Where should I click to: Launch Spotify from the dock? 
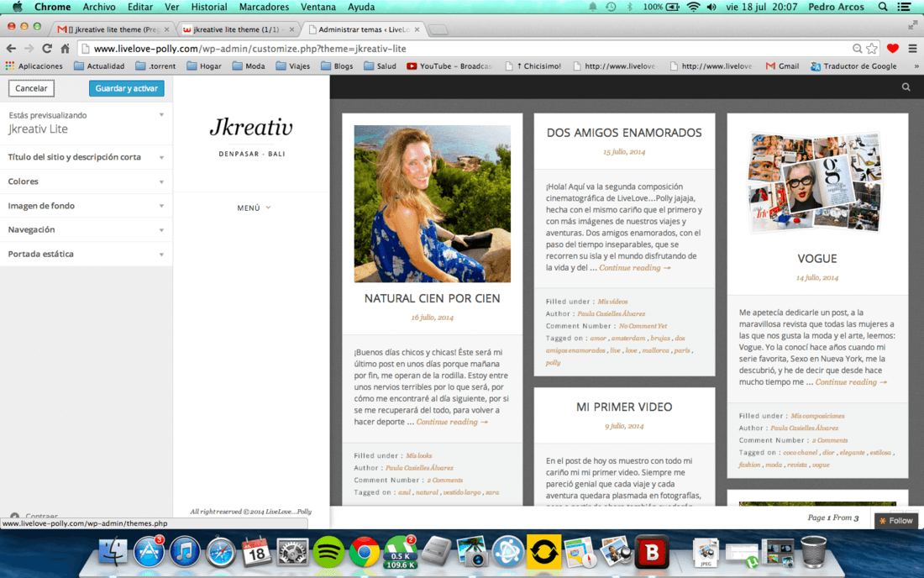[x=328, y=553]
